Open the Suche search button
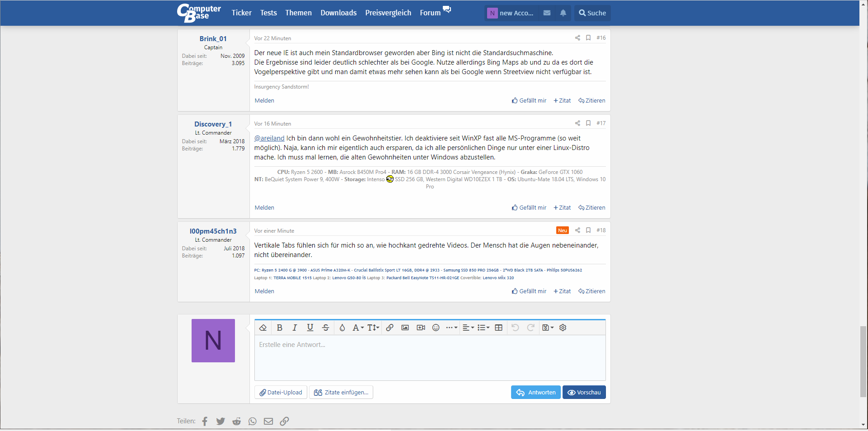 pos(592,13)
